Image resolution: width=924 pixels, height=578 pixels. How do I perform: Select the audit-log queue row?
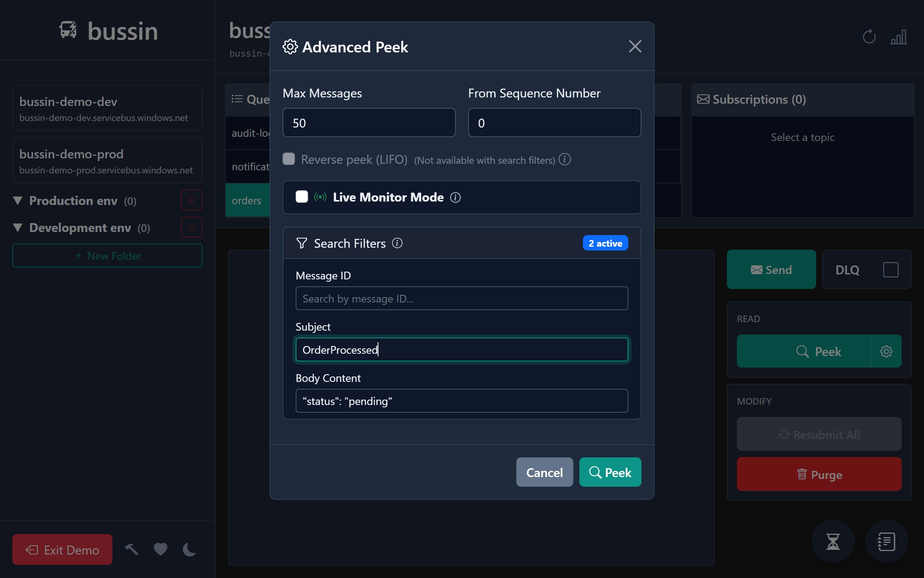click(247, 133)
